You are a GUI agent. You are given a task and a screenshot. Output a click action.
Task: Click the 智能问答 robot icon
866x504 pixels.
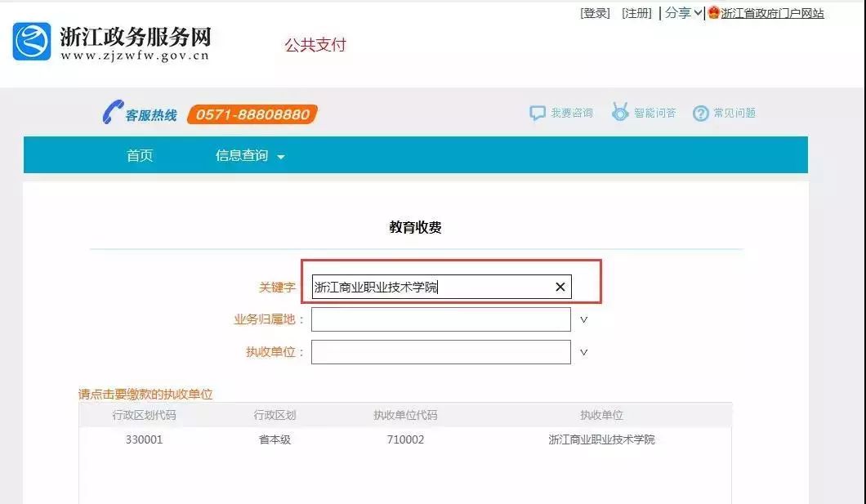click(x=620, y=113)
